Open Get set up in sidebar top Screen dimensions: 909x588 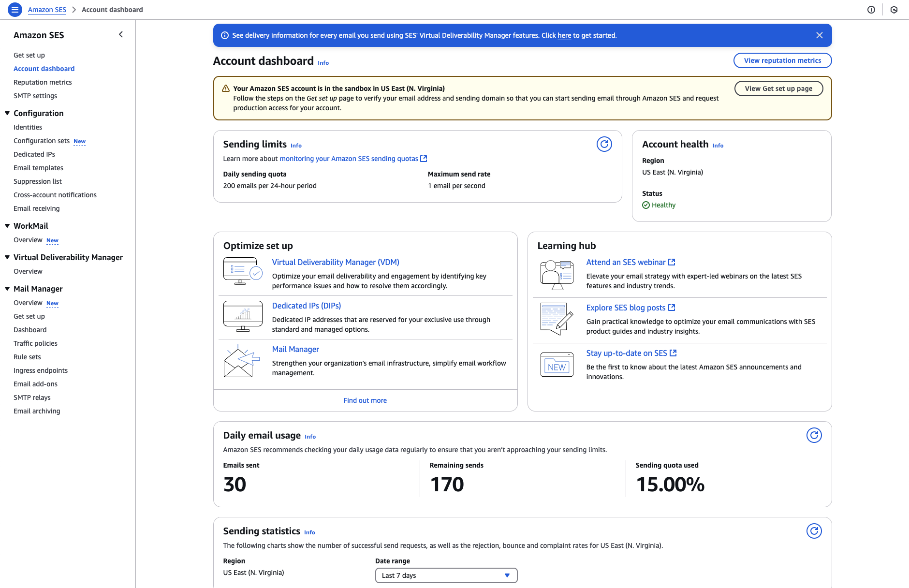[x=29, y=55]
